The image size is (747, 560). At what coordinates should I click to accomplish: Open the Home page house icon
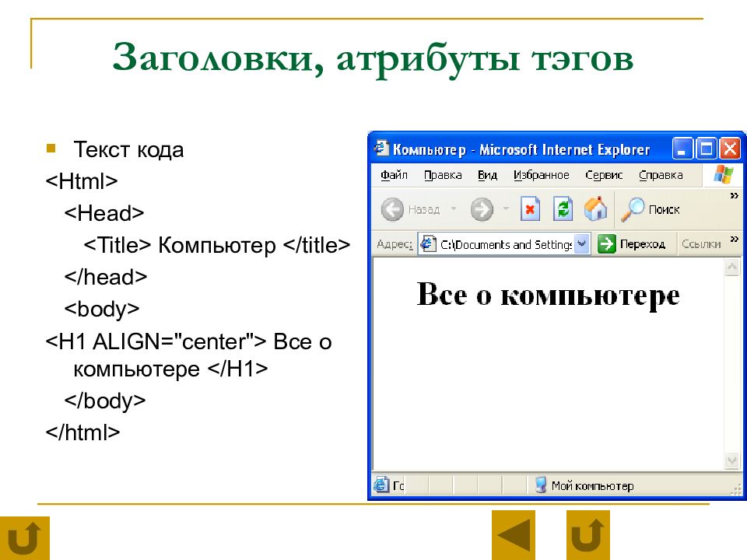click(595, 208)
